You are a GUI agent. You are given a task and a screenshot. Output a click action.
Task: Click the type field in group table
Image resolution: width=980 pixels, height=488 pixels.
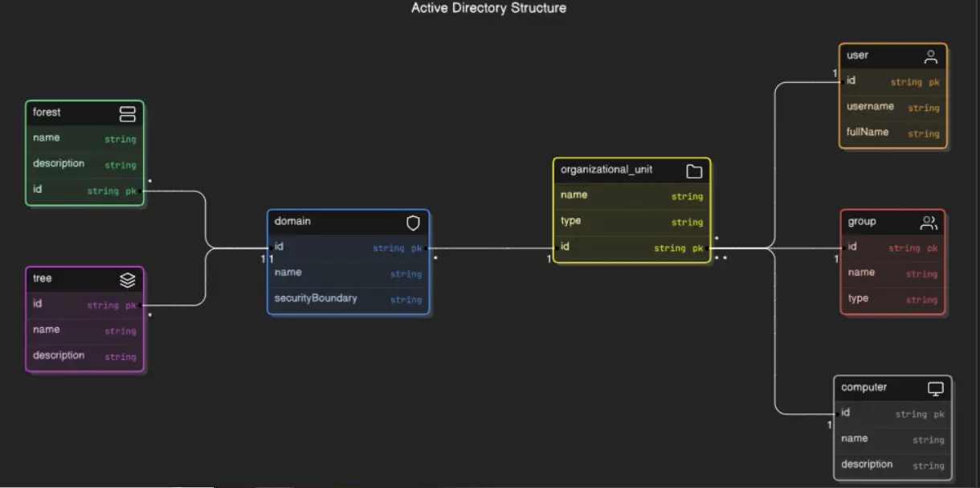[x=892, y=299]
